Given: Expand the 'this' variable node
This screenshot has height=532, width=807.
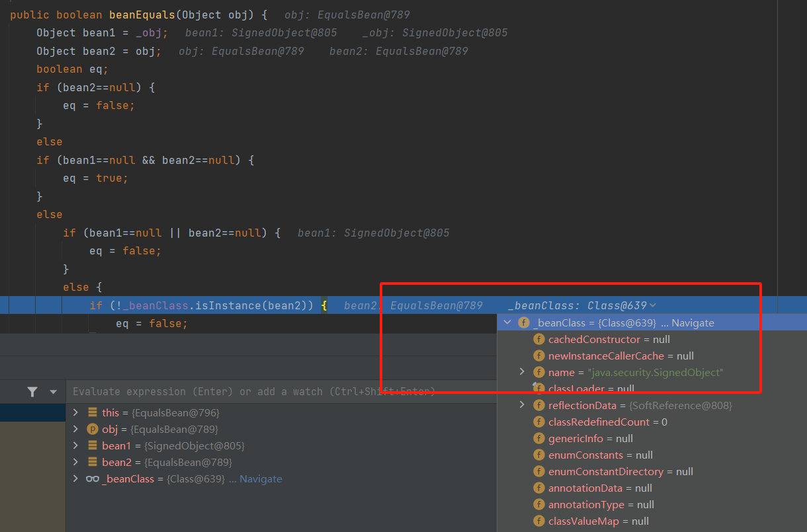Looking at the screenshot, I should pyautogui.click(x=75, y=412).
